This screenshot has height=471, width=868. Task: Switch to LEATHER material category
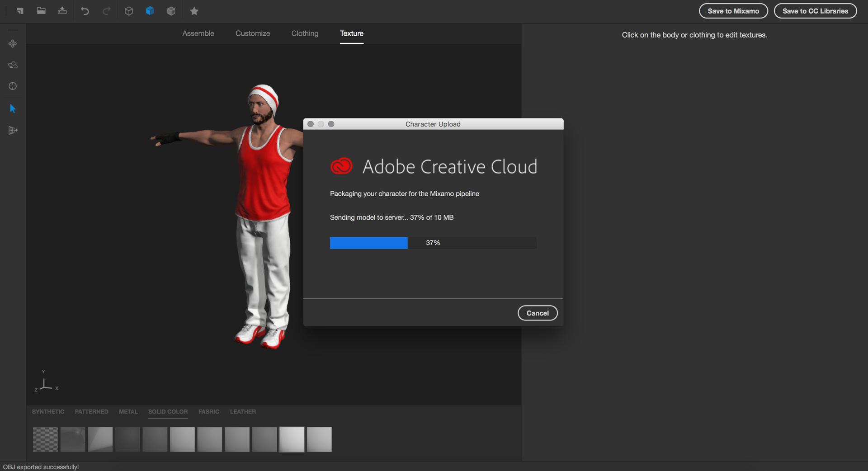243,412
